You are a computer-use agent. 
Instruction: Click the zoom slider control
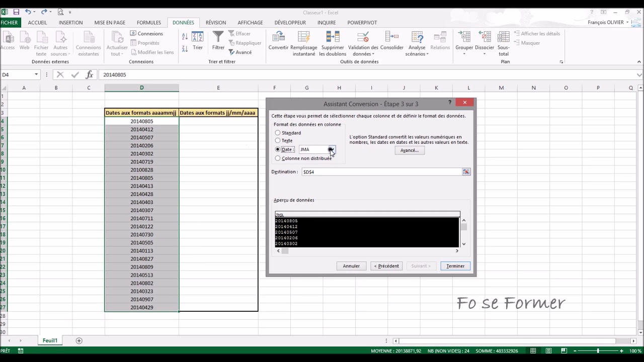point(598,350)
